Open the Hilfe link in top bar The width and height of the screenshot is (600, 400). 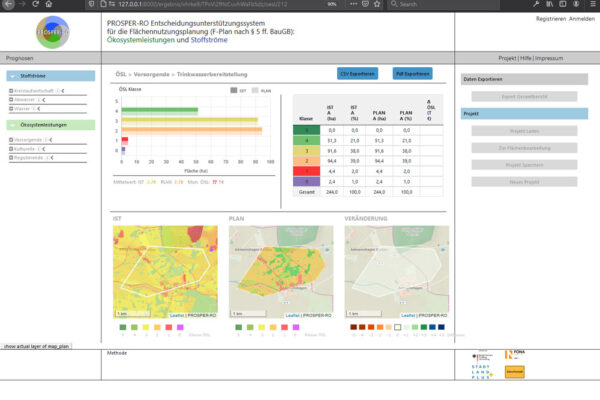[x=526, y=58]
